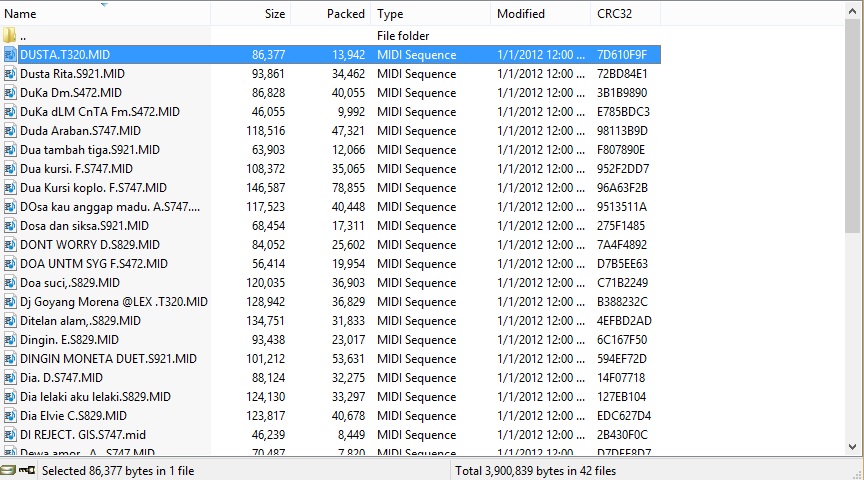Select file name Dj Goyang Morena @LEX .T320.MID
Image resolution: width=864 pixels, height=480 pixels.
pyautogui.click(x=114, y=301)
